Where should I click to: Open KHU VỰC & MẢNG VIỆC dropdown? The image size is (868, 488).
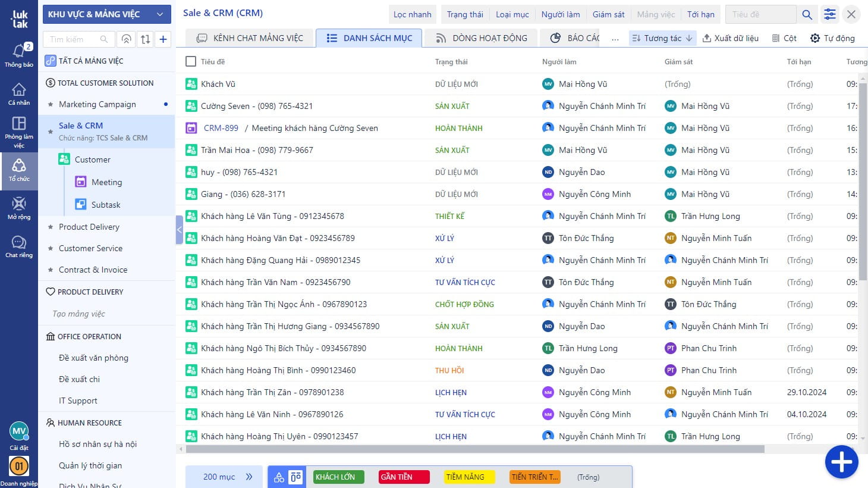[107, 14]
